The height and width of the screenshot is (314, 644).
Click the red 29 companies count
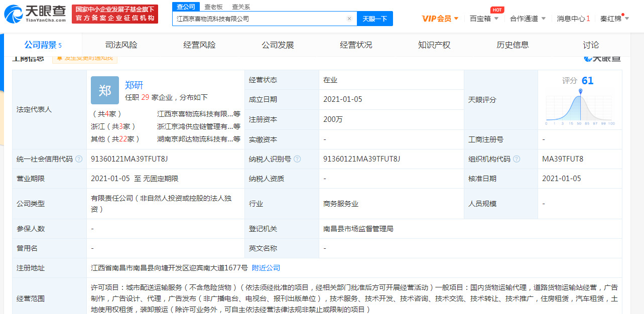[x=146, y=97]
